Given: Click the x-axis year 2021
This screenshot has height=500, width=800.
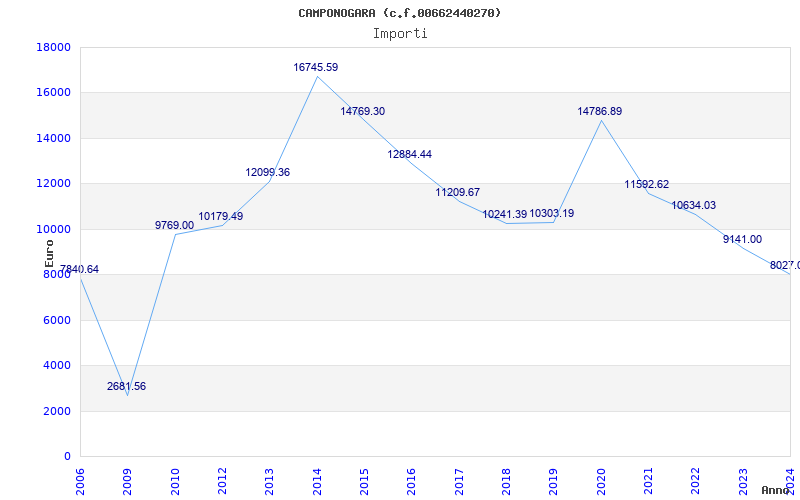Looking at the screenshot, I should coord(648,481).
